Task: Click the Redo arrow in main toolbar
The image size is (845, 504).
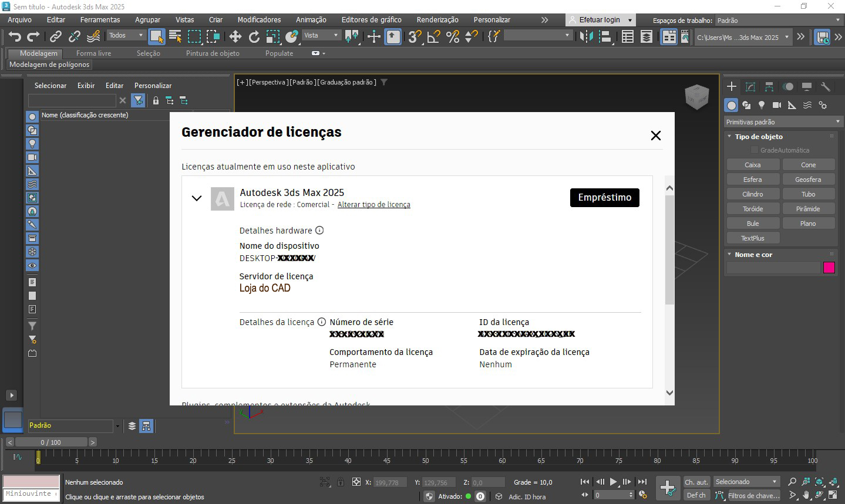Action: [33, 36]
